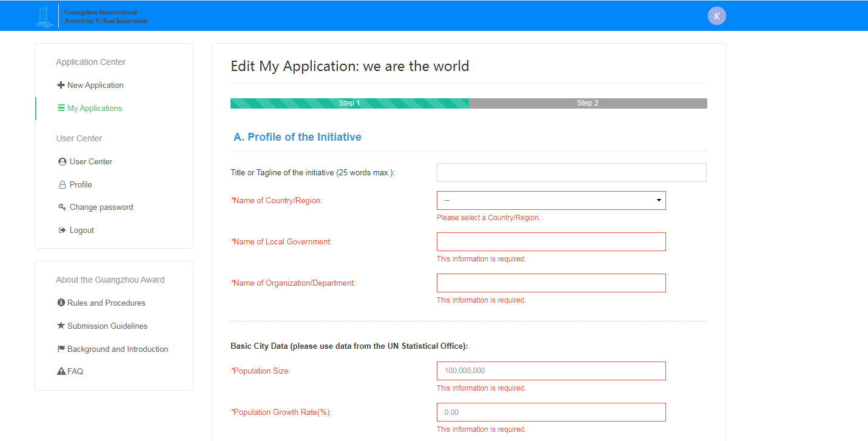
Task: Click the warning triangle icon beside FAQ
Action: point(61,371)
